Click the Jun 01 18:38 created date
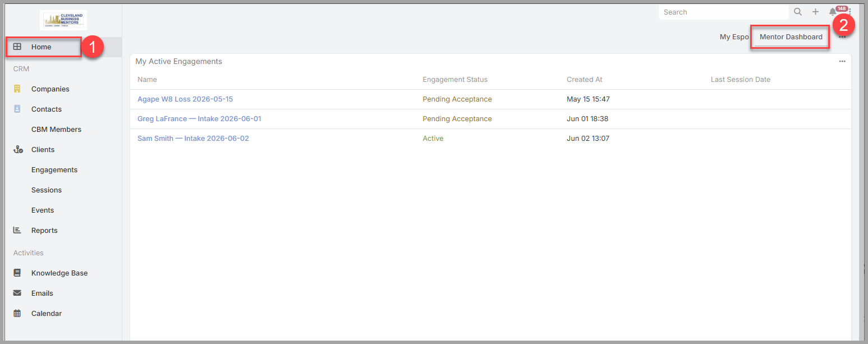 click(587, 119)
